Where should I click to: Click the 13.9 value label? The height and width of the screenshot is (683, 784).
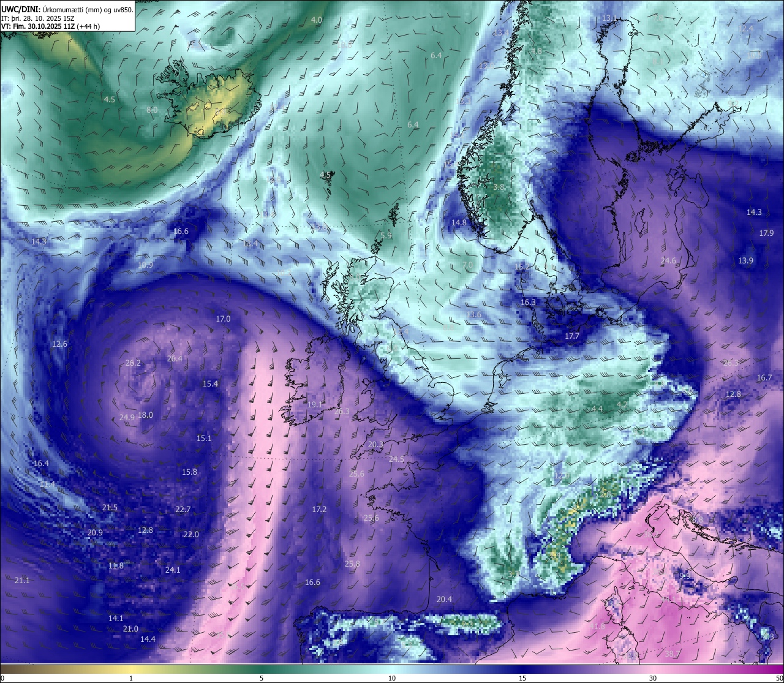click(745, 261)
